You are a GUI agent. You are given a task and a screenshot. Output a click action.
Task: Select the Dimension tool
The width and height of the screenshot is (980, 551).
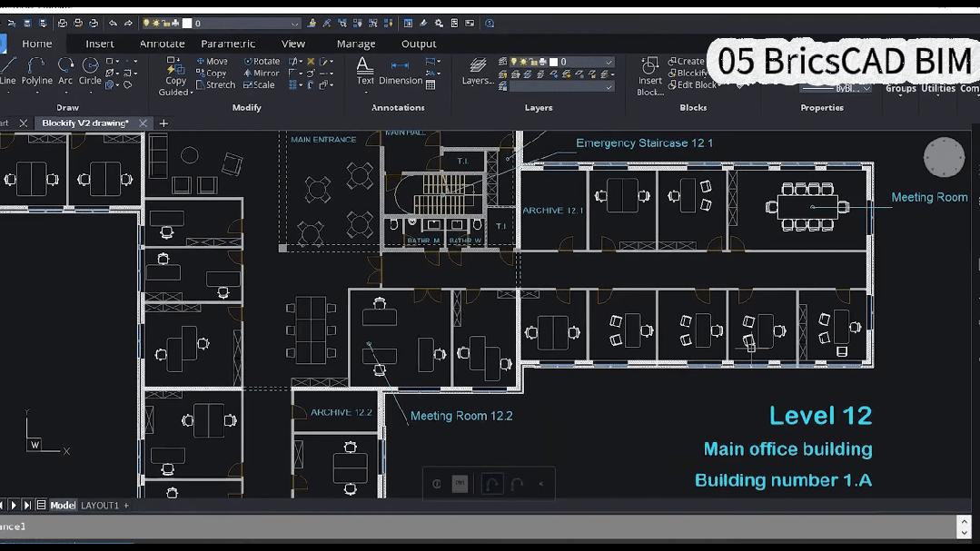400,74
